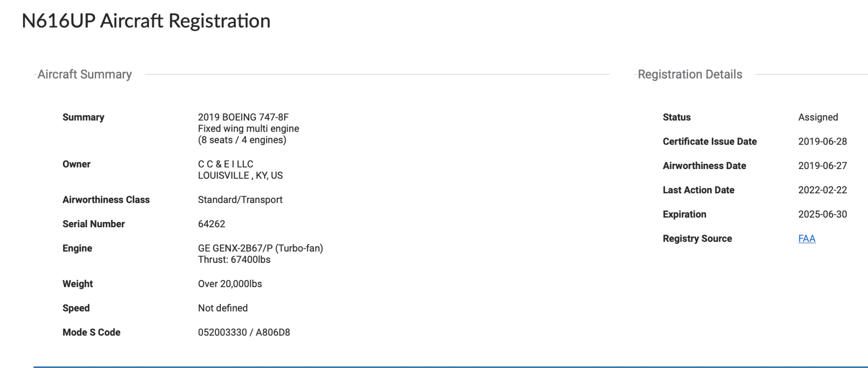Click the 2019 BOEING 747-8F summary text

point(243,117)
